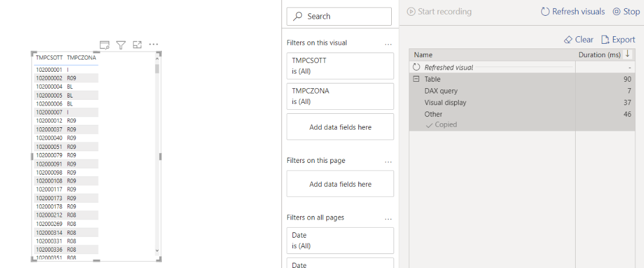Click the table visual's vertical scrollbar thumb
This screenshot has width=644, height=268.
coord(157,68)
